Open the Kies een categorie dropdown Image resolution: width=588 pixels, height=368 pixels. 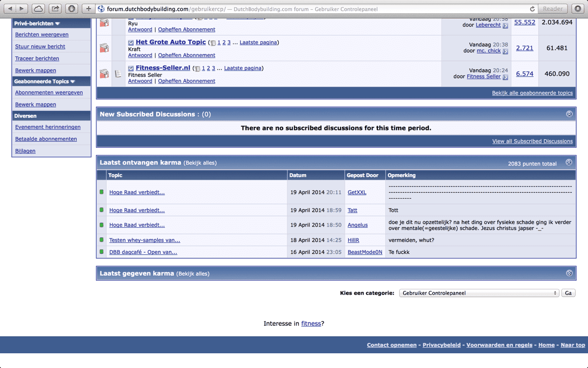point(479,293)
